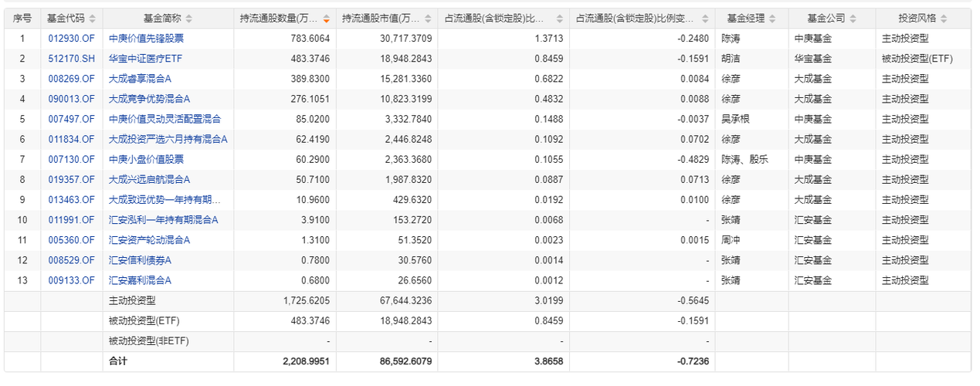The height and width of the screenshot is (386, 980).
Task: Open fund name 汇安资产轮动混合A
Action: [x=149, y=240]
